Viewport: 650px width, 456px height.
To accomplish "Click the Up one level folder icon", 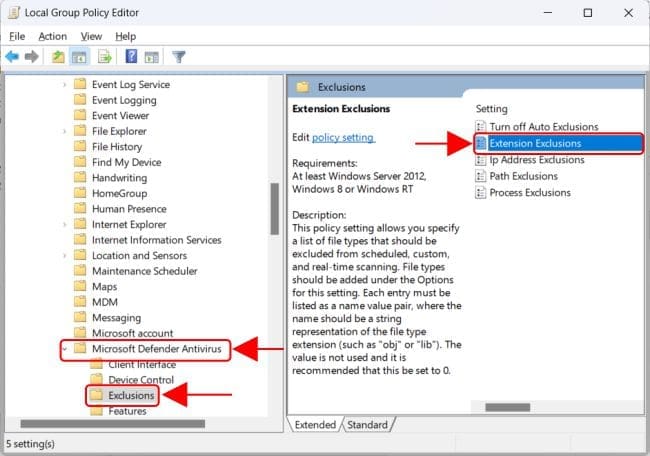I will tap(59, 57).
